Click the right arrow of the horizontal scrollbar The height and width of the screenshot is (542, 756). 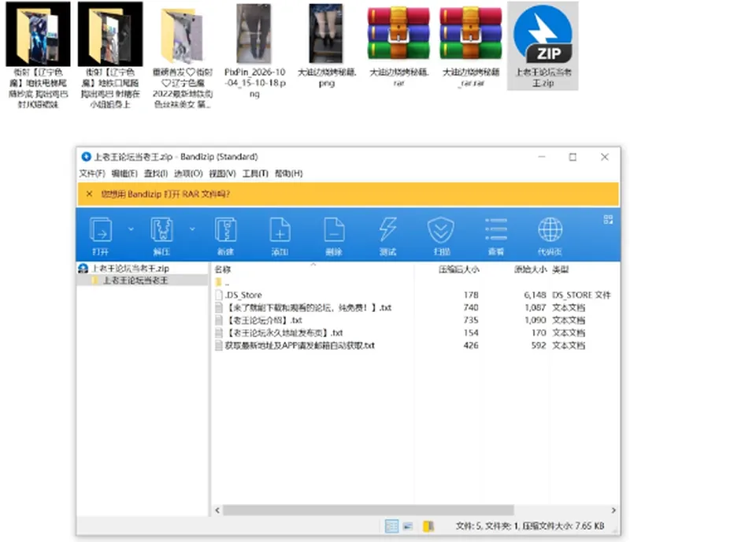tap(613, 510)
